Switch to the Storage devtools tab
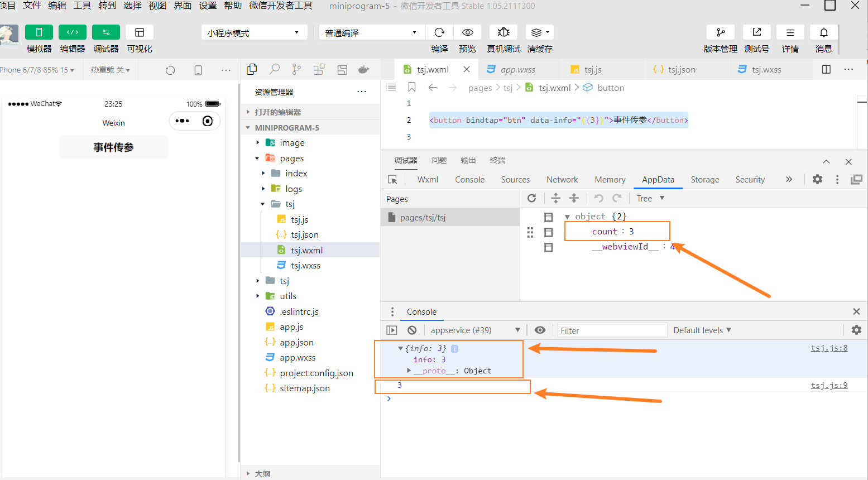 coord(705,180)
